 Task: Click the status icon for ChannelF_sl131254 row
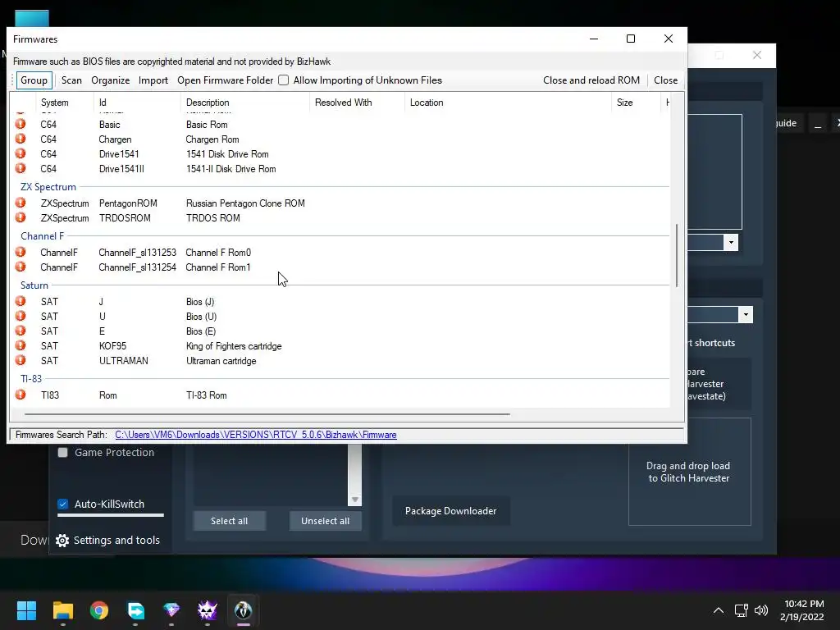(x=21, y=267)
